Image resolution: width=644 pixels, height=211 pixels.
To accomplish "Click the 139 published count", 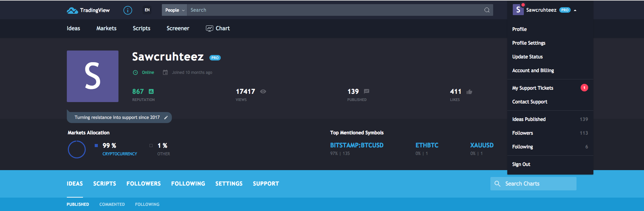I will (x=353, y=91).
